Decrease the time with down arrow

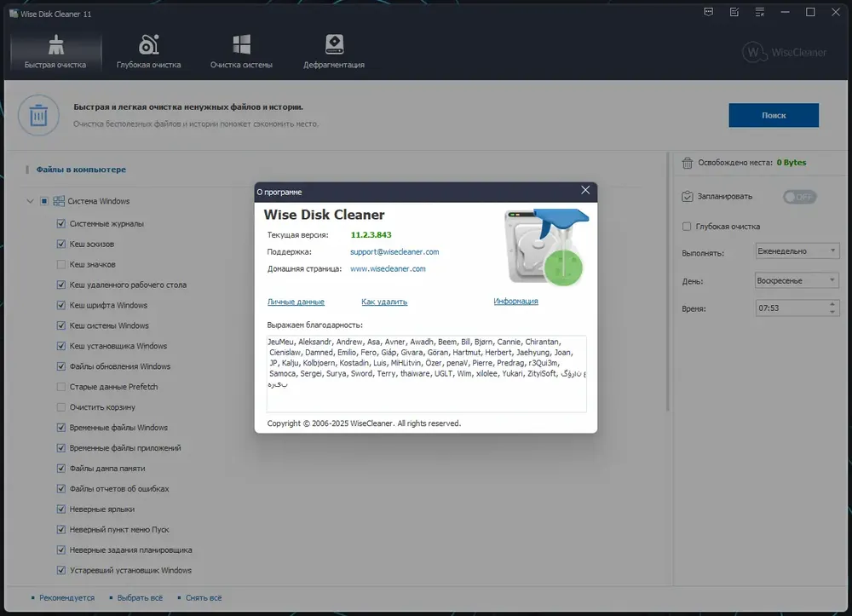[x=832, y=312]
